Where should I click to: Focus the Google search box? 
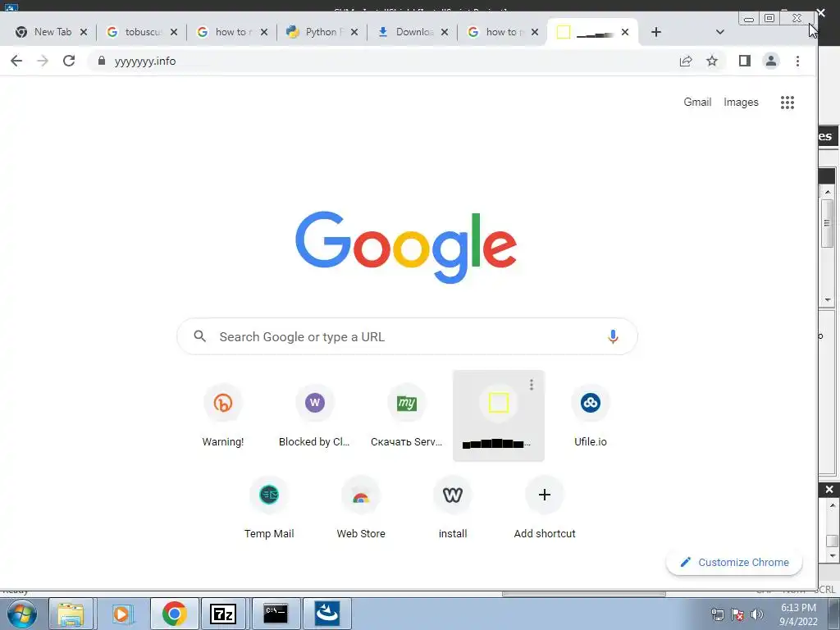coord(407,336)
